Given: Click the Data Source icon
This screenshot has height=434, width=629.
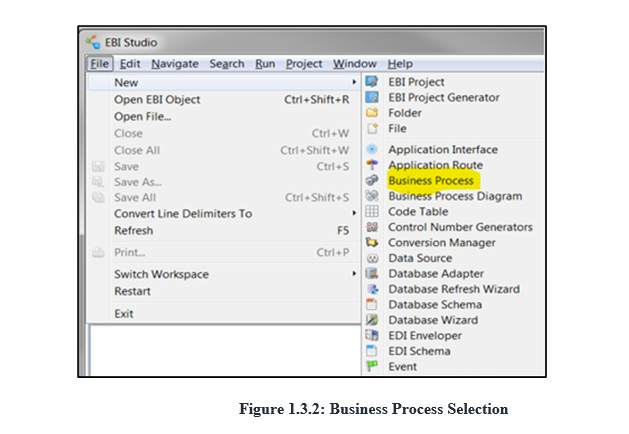Looking at the screenshot, I should [372, 258].
